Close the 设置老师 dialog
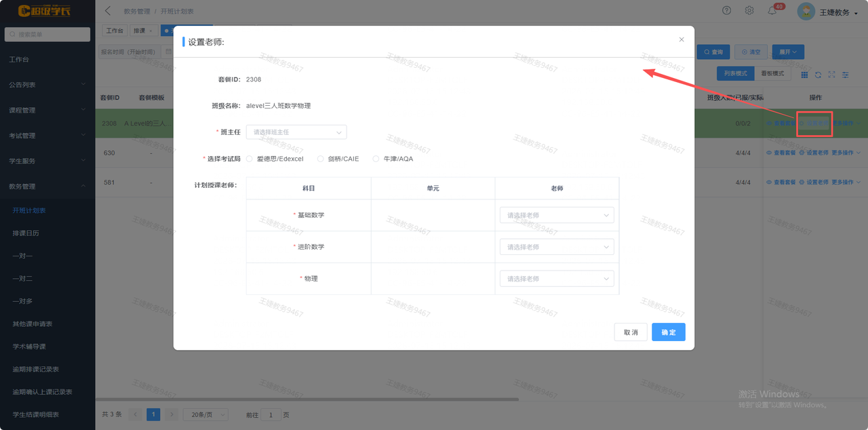This screenshot has height=430, width=868. tap(682, 39)
